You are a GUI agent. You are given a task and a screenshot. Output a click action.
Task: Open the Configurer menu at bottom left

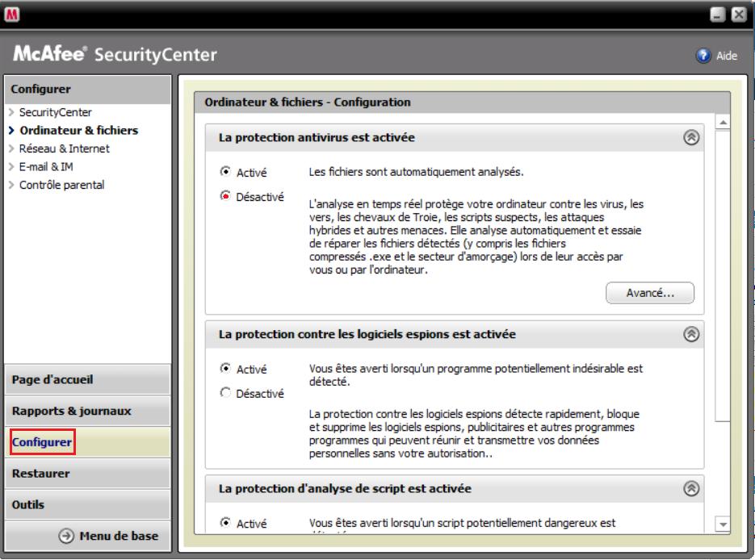pos(88,442)
